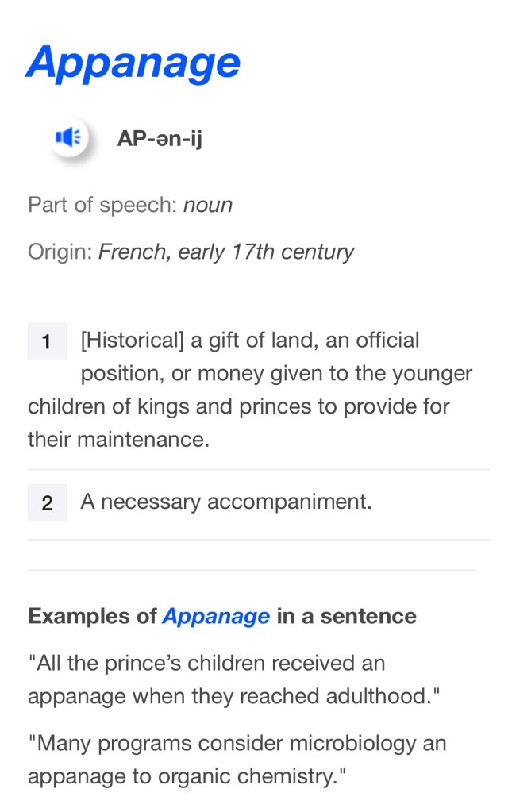512x812 pixels.
Task: Open the Appanage link in Examples heading
Action: (216, 616)
